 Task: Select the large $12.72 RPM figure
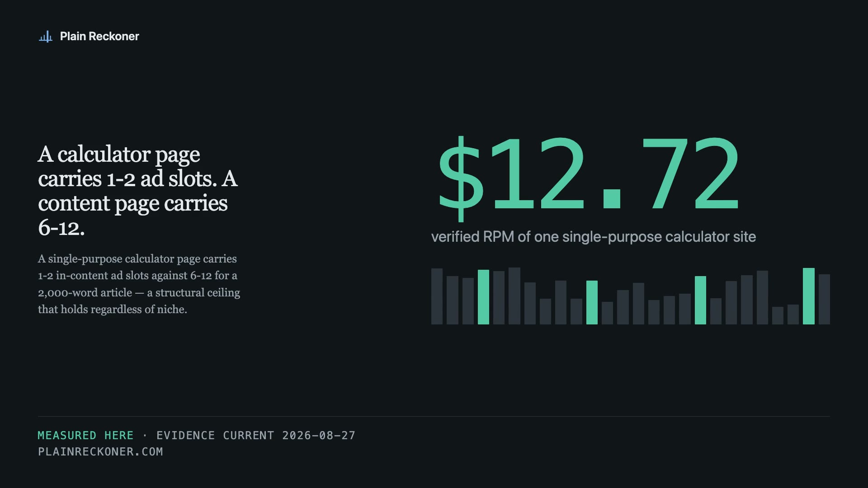click(589, 178)
